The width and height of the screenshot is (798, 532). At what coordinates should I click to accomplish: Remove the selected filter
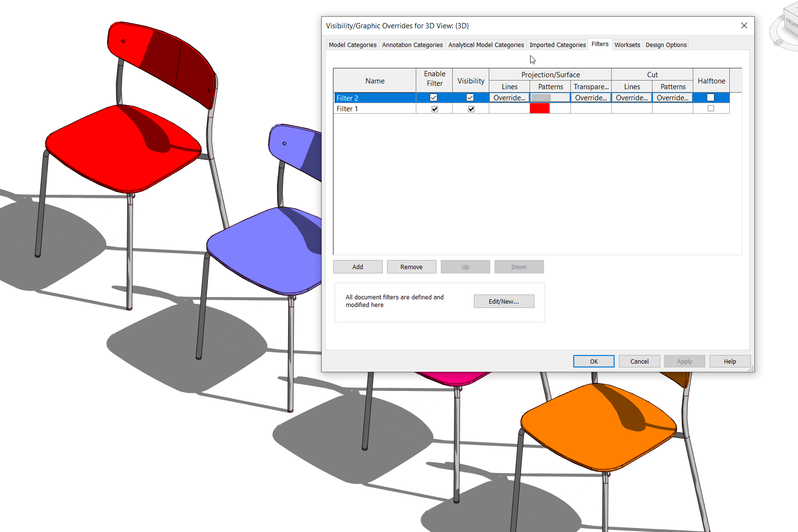(x=411, y=267)
